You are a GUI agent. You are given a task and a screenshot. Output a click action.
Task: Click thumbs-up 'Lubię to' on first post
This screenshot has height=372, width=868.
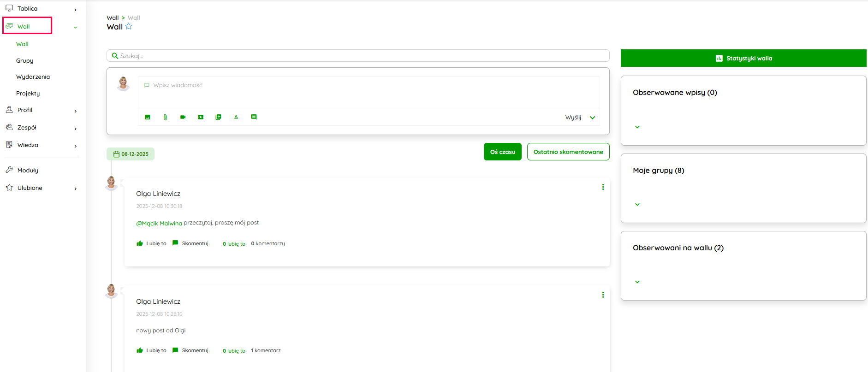pos(151,243)
